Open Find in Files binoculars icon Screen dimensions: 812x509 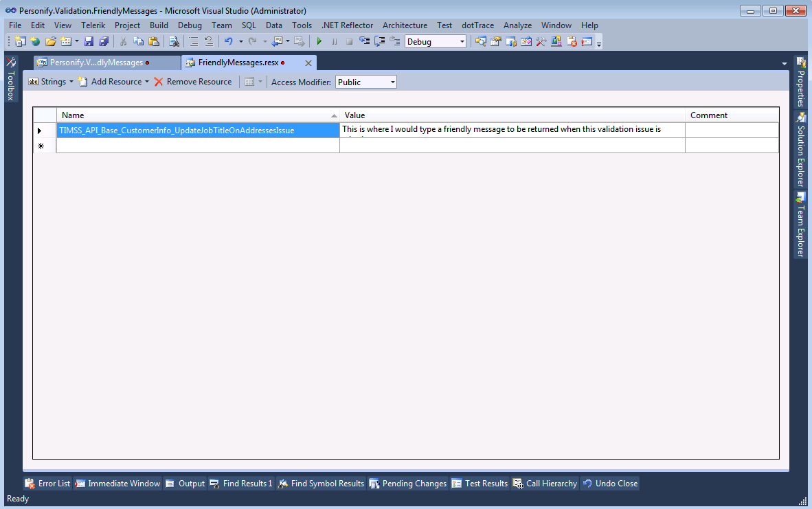click(x=174, y=41)
